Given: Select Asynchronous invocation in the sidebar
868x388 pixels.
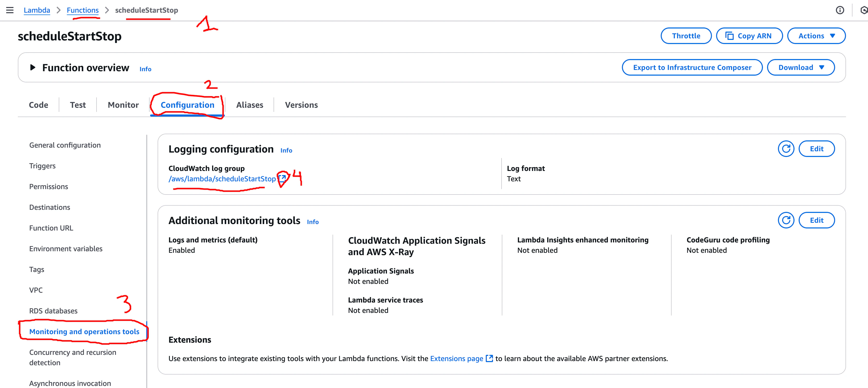Looking at the screenshot, I should click(70, 383).
